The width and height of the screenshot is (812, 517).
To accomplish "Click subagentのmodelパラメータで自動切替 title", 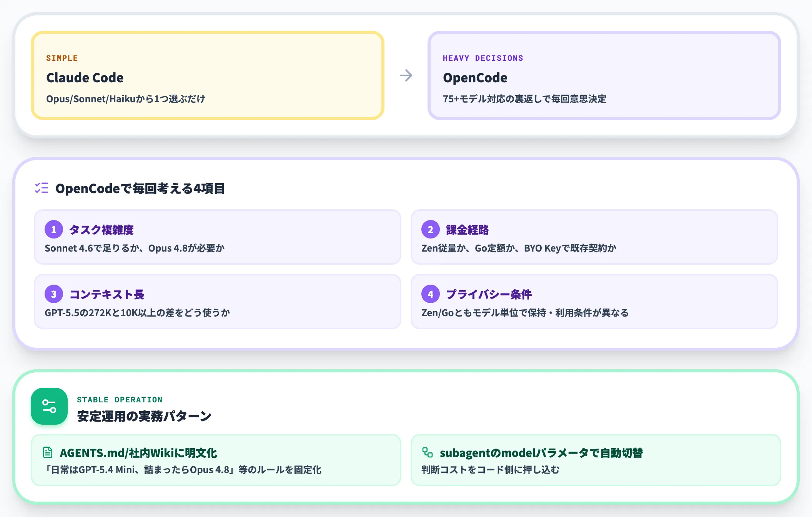I will pyautogui.click(x=541, y=453).
